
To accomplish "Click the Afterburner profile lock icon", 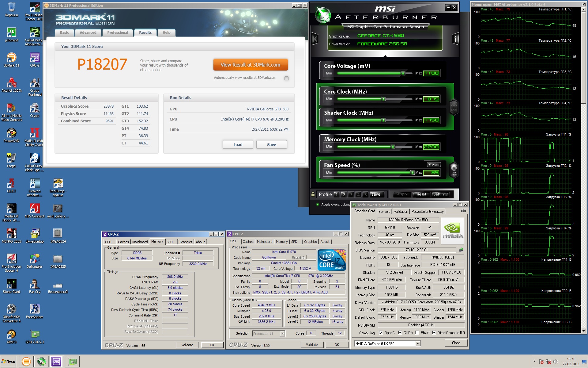I will pyautogui.click(x=313, y=194).
